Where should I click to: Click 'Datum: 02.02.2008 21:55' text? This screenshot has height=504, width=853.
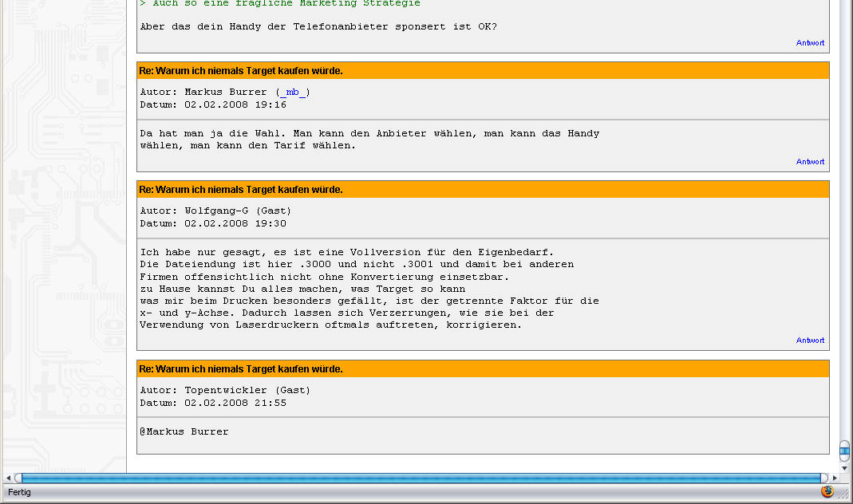coord(213,403)
